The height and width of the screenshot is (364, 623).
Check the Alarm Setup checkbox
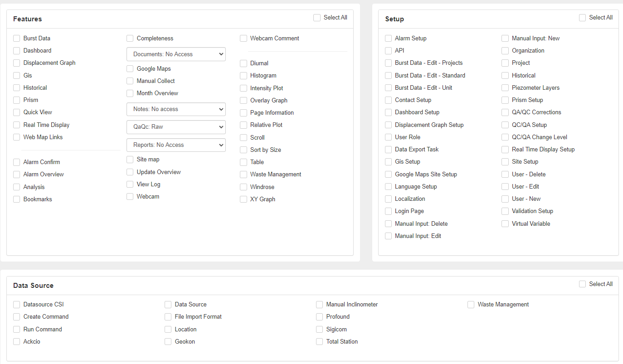coord(389,39)
